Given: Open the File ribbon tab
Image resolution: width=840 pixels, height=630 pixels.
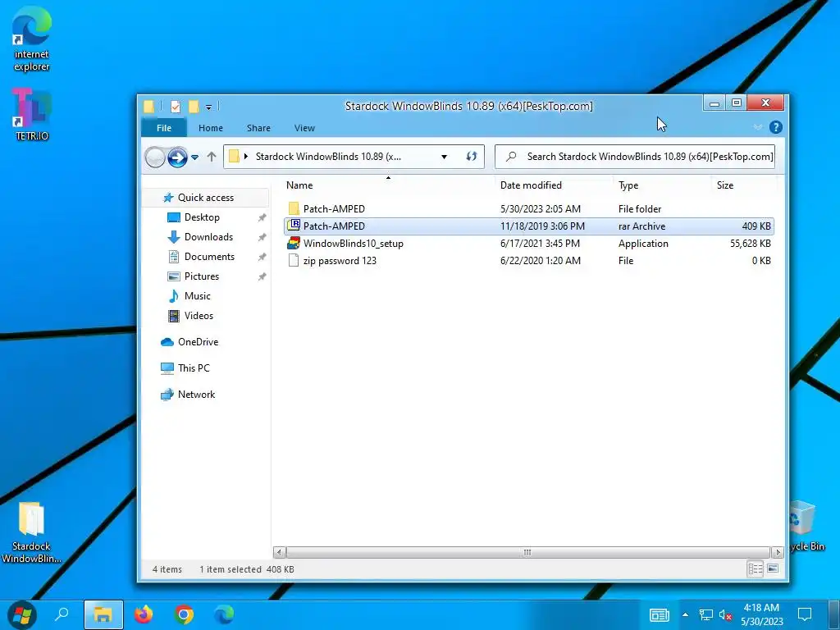Looking at the screenshot, I should (x=164, y=128).
